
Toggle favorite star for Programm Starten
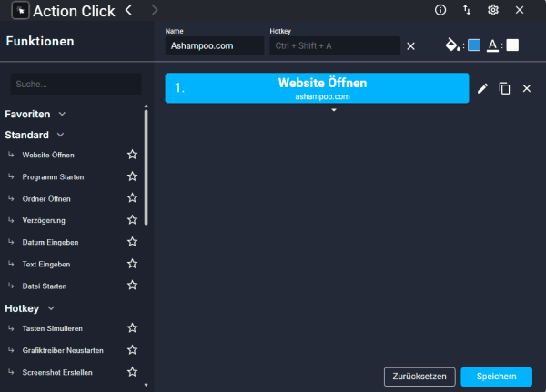click(132, 176)
